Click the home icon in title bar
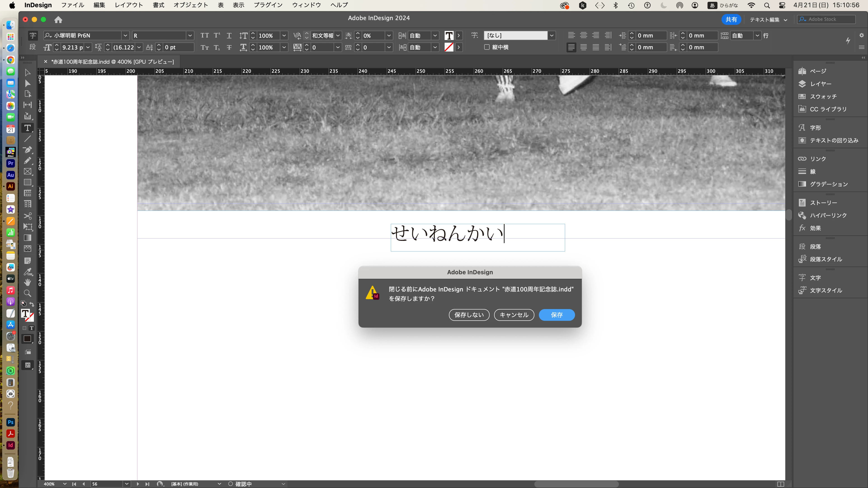 (x=58, y=19)
